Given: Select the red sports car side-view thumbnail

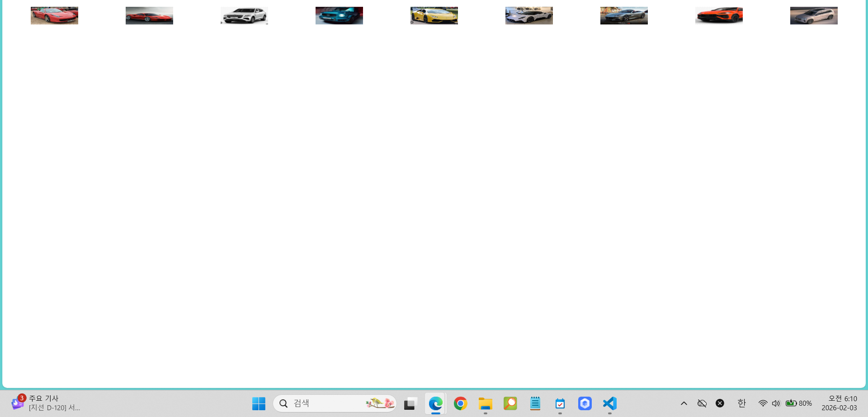Looking at the screenshot, I should (149, 16).
